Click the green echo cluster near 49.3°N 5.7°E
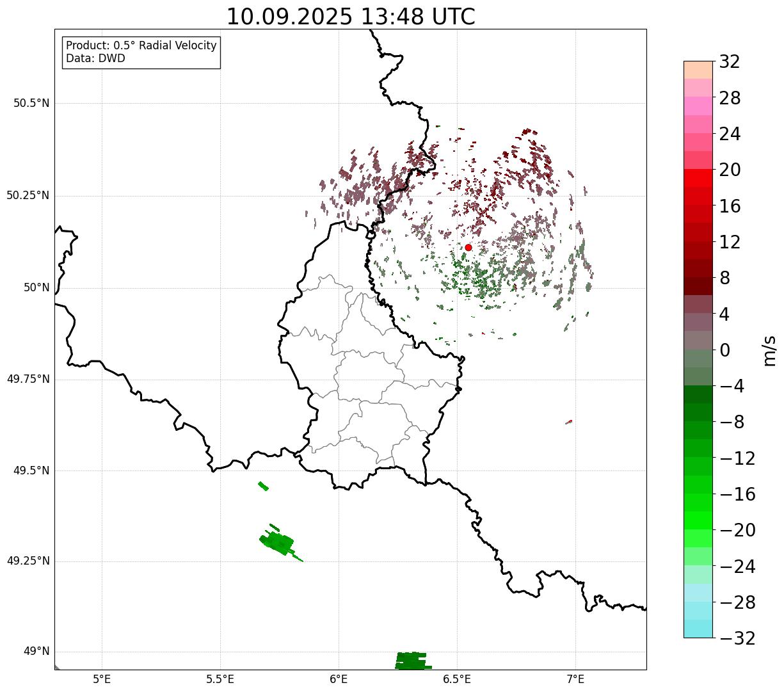This screenshot has width=784, height=692. [x=279, y=543]
